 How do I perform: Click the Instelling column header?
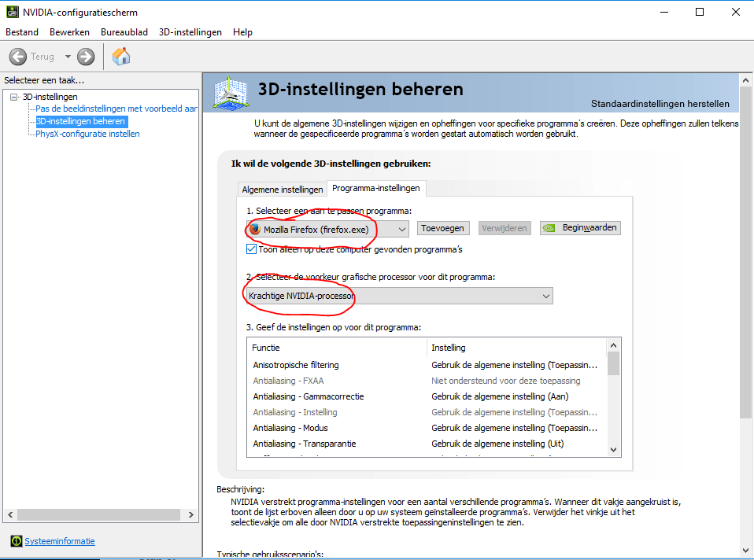tap(516, 348)
